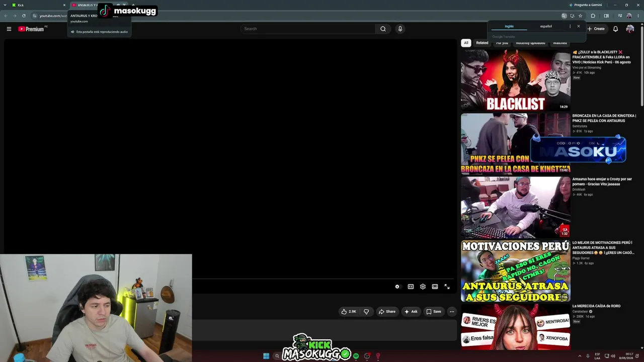Viewport: 644px width, 362px height.
Task: Open La merecida caída de Roro thumbnail
Action: [x=516, y=327]
